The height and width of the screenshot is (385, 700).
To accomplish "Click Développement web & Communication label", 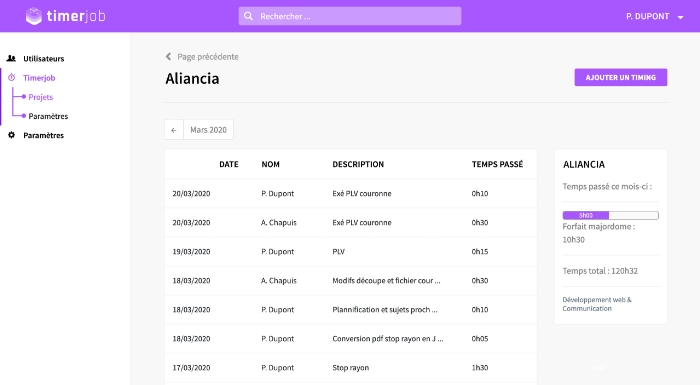I will tap(597, 304).
